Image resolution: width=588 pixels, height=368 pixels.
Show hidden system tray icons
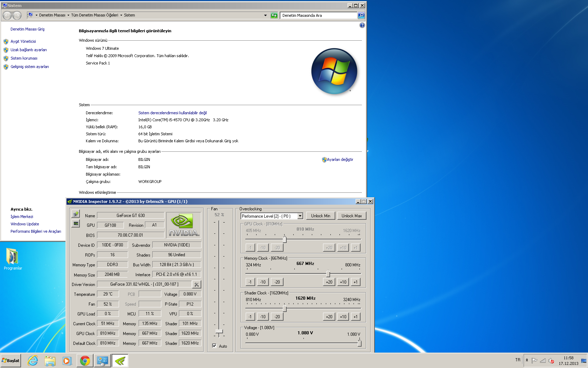(x=527, y=360)
